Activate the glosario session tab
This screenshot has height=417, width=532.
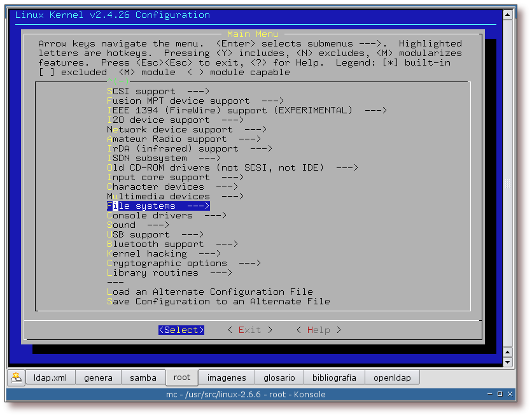280,378
